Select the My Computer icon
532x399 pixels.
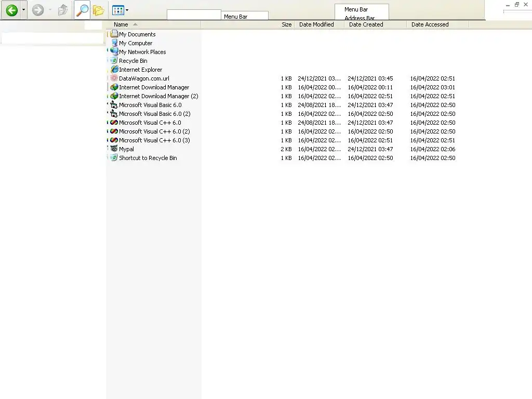point(114,43)
